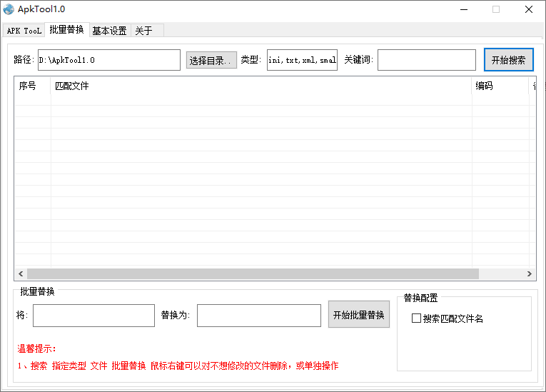The height and width of the screenshot is (392, 546).
Task: Click the 匹配文件 column header
Action: click(261, 86)
